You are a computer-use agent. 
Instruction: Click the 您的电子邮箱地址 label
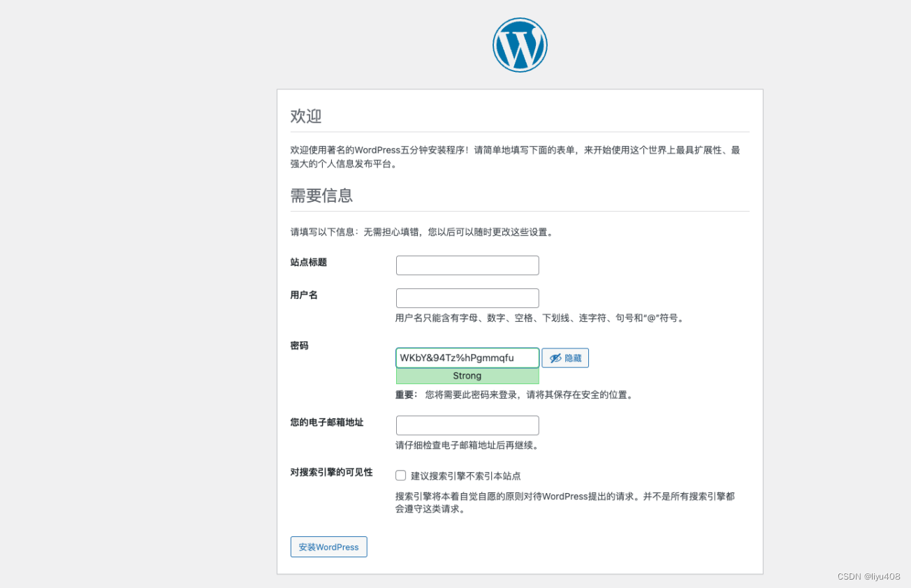(x=328, y=422)
